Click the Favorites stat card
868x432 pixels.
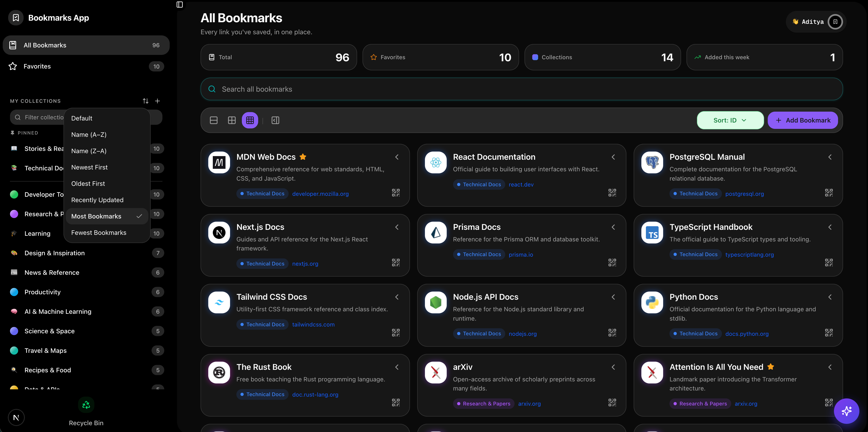[x=440, y=57]
